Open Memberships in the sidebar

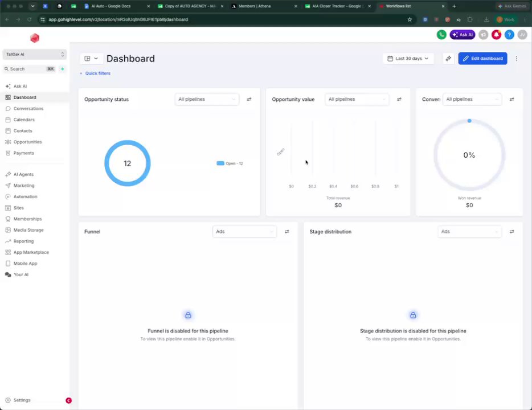34,219
